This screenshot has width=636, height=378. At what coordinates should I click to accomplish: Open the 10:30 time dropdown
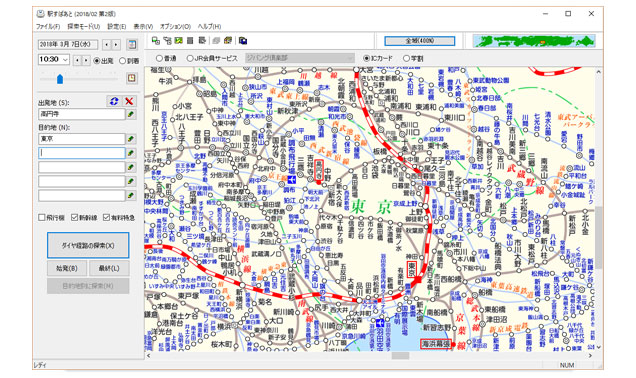65,60
